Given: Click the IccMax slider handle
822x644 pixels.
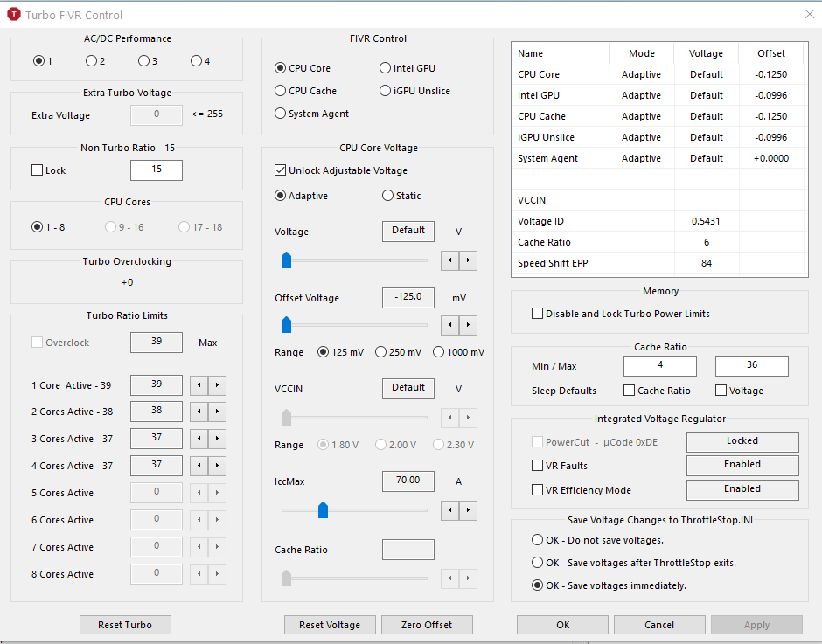Looking at the screenshot, I should point(323,509).
